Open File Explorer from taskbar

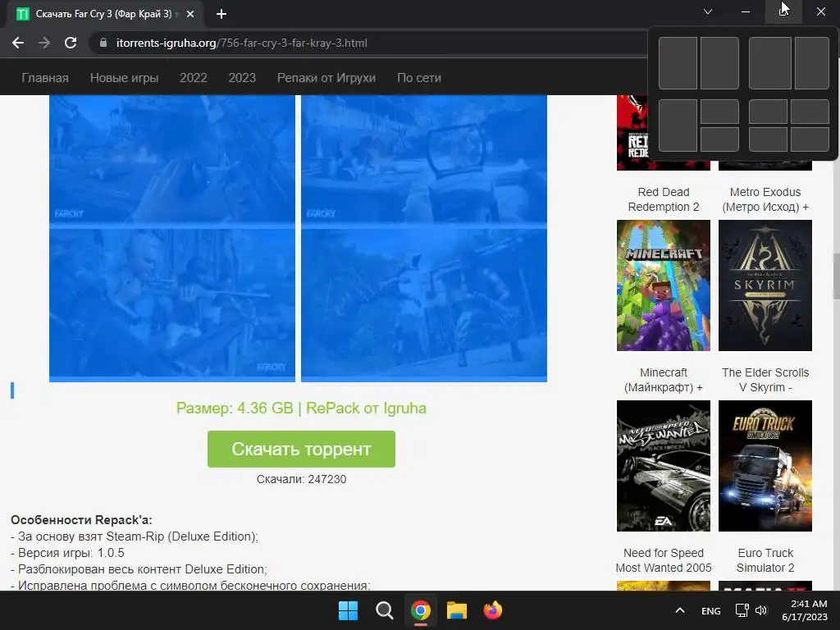(457, 610)
